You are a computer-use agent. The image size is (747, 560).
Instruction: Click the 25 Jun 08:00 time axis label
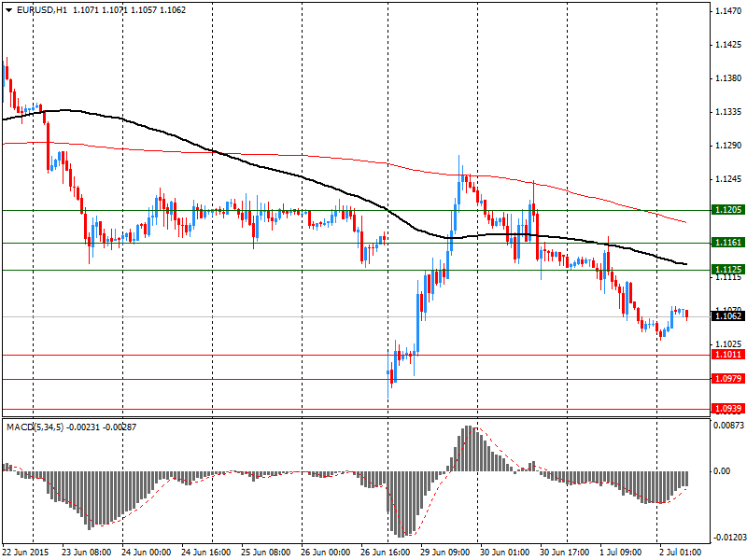(x=266, y=553)
